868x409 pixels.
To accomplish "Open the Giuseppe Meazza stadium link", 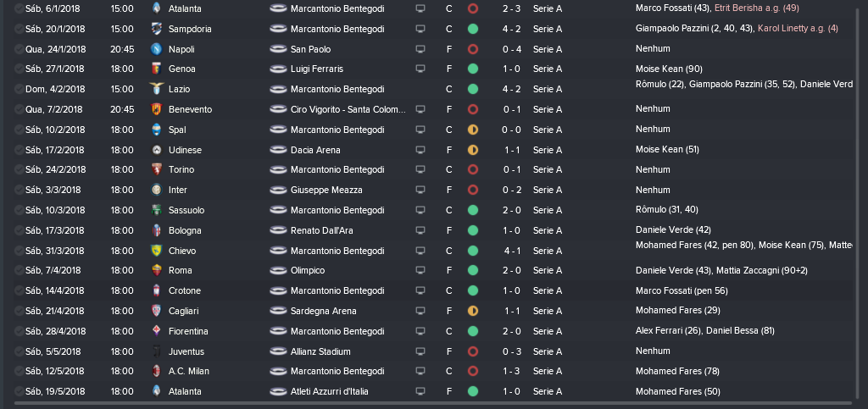I will pos(326,191).
